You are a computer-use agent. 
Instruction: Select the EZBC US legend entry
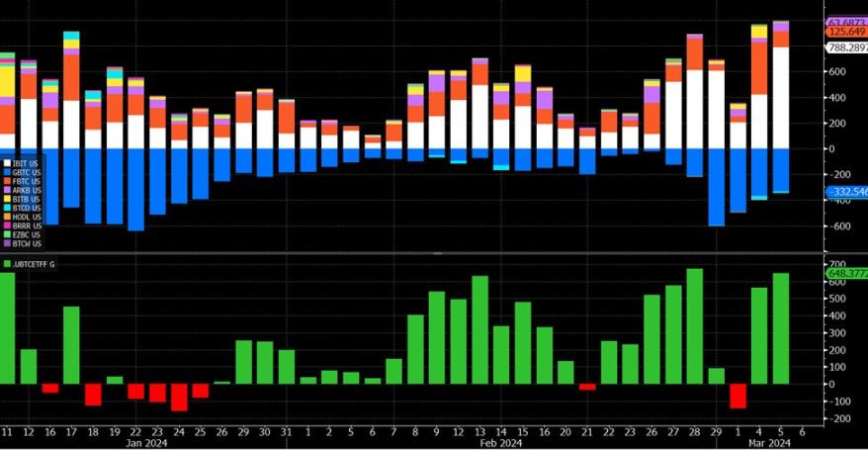coord(27,234)
